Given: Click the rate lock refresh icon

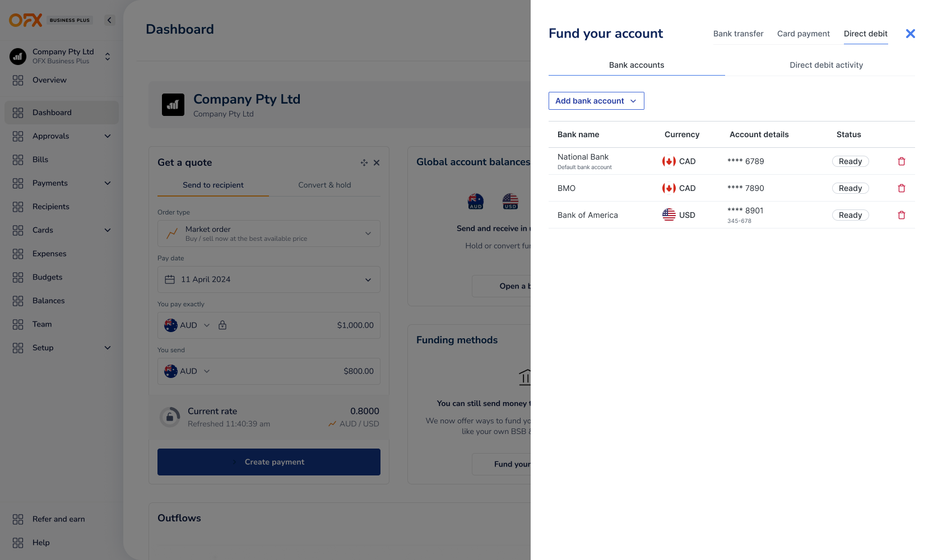Looking at the screenshot, I should [x=170, y=417].
